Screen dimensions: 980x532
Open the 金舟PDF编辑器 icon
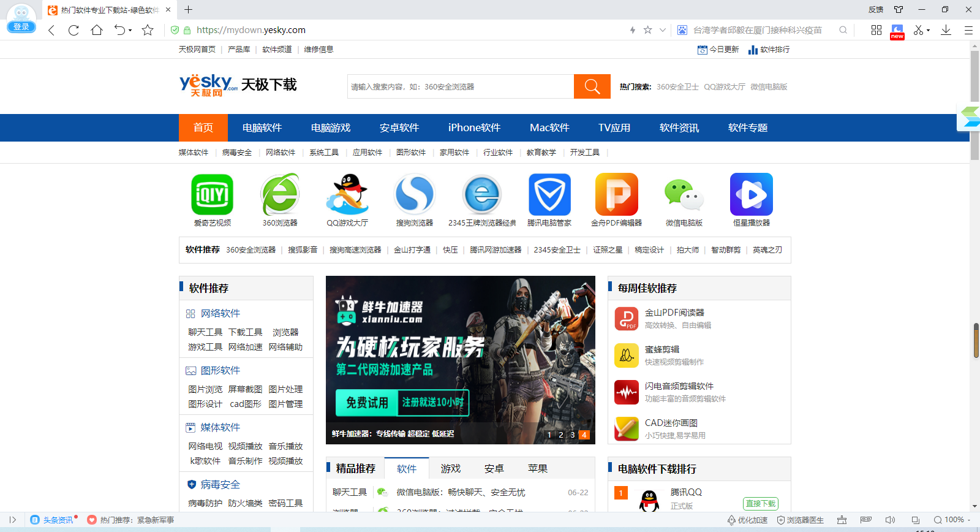tap(617, 194)
